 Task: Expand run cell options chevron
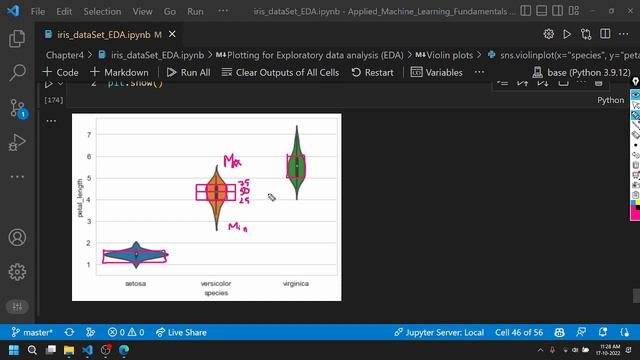(x=60, y=84)
